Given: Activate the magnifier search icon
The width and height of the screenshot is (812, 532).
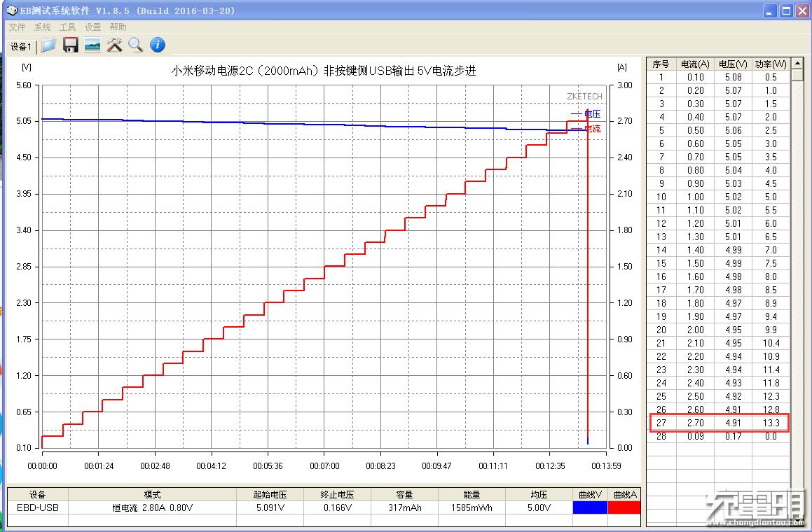Looking at the screenshot, I should point(136,45).
